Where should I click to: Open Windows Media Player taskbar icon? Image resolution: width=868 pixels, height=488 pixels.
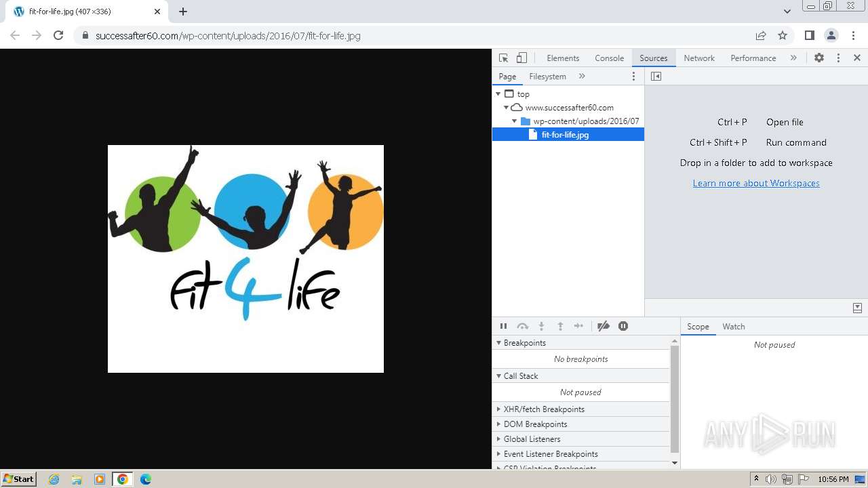coord(99,479)
